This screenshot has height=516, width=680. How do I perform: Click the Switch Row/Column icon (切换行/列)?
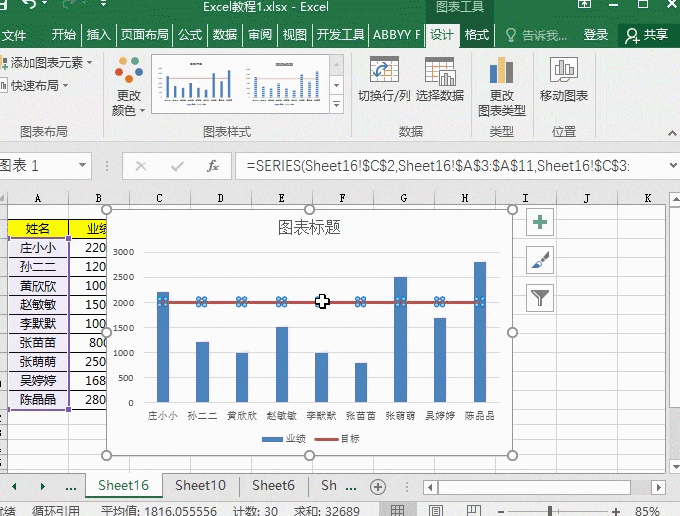tap(384, 70)
